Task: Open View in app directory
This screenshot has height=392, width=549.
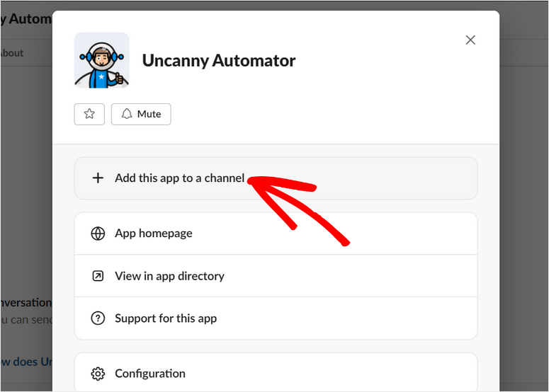Action: click(169, 276)
